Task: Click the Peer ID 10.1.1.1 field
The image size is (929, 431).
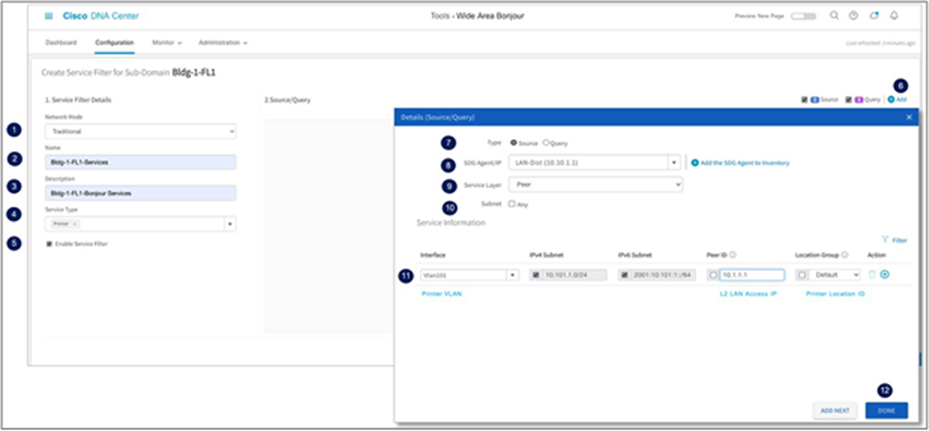Action: click(x=752, y=275)
